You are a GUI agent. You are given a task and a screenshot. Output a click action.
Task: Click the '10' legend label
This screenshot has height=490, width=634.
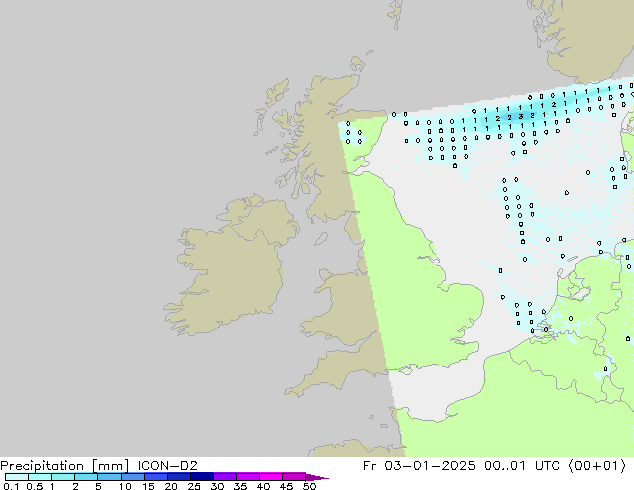(125, 486)
